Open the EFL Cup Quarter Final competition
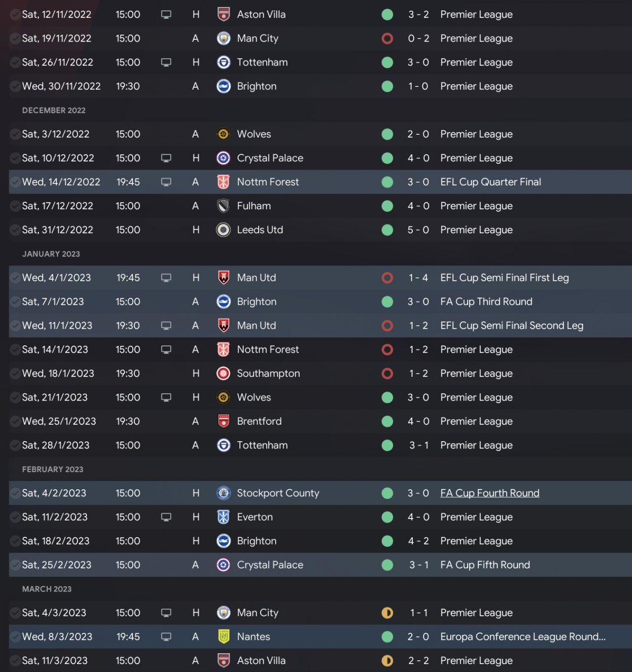 (490, 182)
